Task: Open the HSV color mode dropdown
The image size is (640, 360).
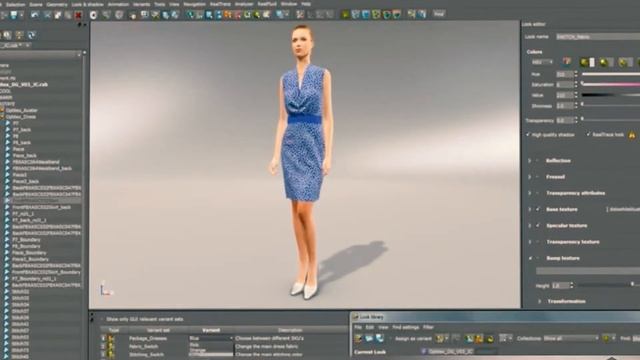Action: 542,62
